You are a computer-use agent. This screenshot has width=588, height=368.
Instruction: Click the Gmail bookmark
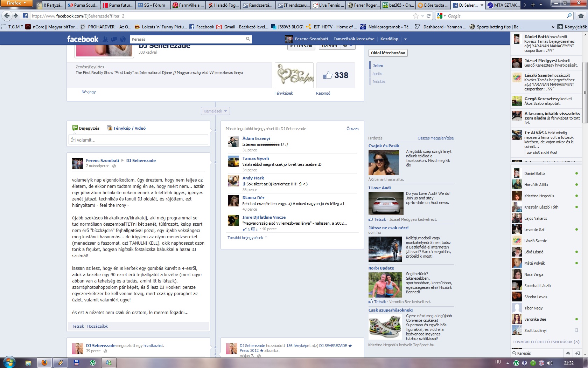tap(242, 27)
